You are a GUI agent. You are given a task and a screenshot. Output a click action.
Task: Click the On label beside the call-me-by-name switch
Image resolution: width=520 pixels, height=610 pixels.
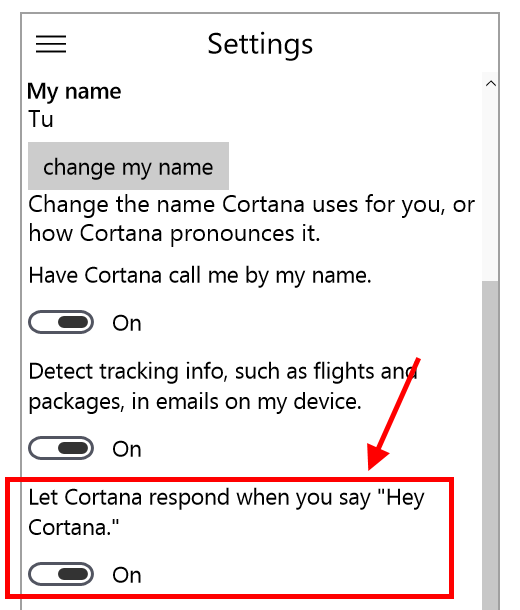[x=127, y=323]
